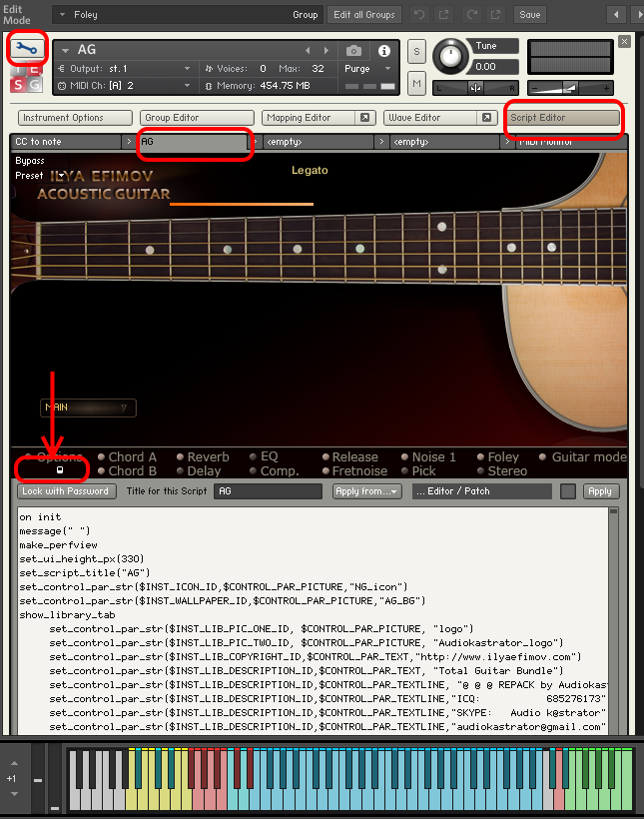Close the instrument with the X icon
The width and height of the screenshot is (644, 819).
point(624,41)
